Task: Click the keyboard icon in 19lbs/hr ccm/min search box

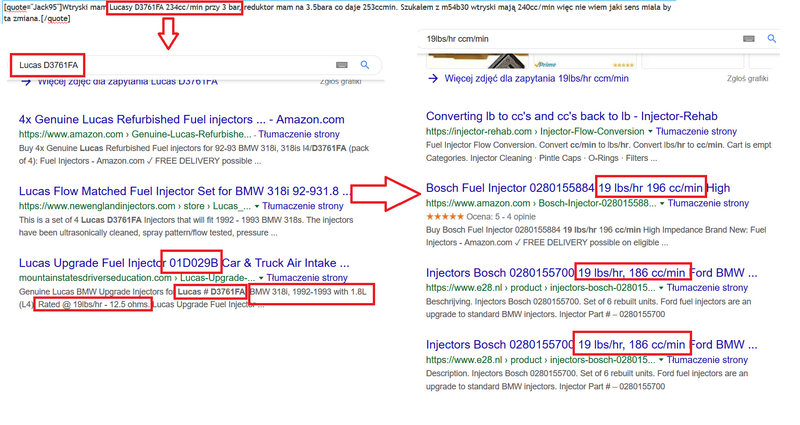Action: 749,39
